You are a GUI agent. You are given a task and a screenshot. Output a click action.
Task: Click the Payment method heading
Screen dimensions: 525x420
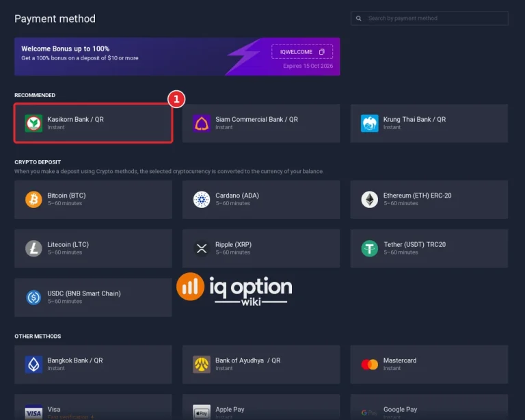55,18
